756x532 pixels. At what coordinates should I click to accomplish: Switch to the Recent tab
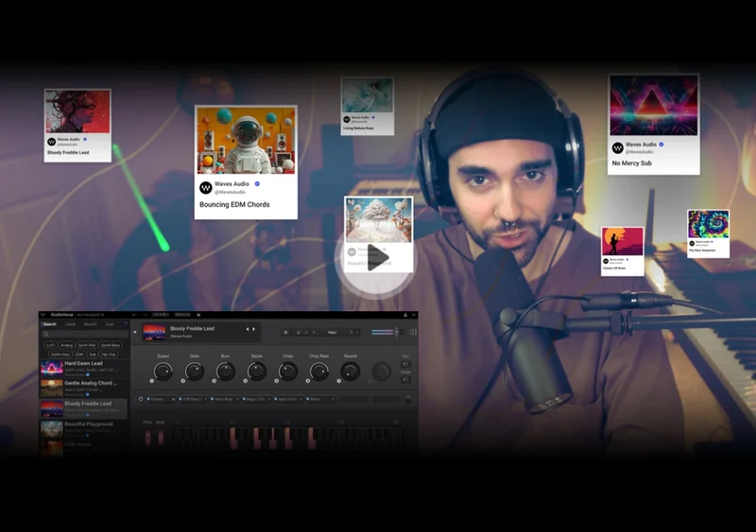(90, 324)
